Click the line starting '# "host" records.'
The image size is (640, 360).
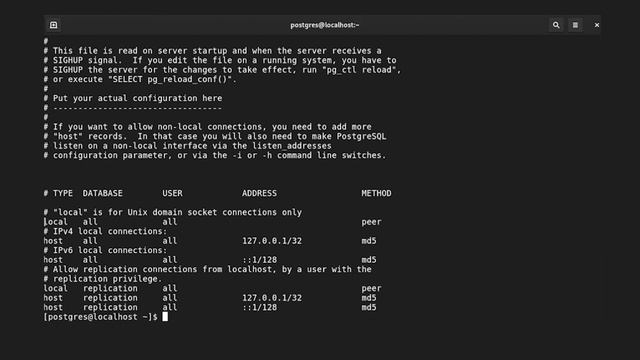[x=215, y=136]
